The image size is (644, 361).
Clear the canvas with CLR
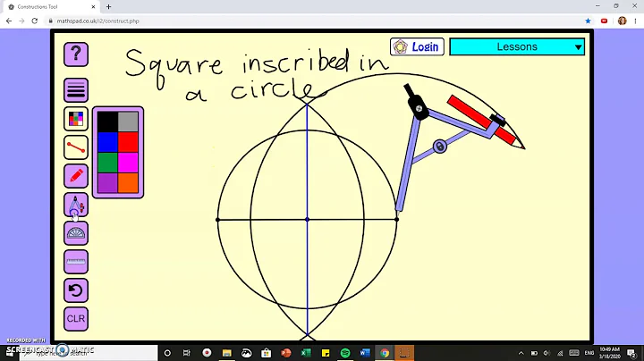pos(76,319)
